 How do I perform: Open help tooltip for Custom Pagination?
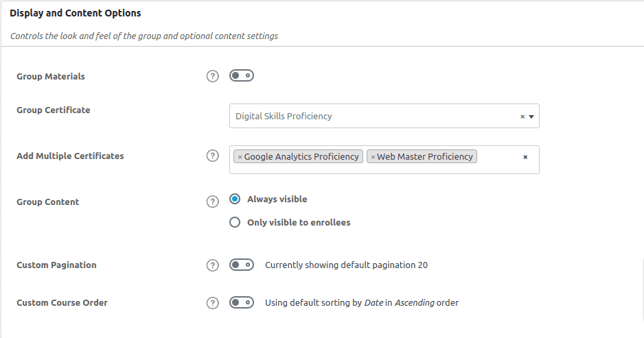(x=213, y=265)
